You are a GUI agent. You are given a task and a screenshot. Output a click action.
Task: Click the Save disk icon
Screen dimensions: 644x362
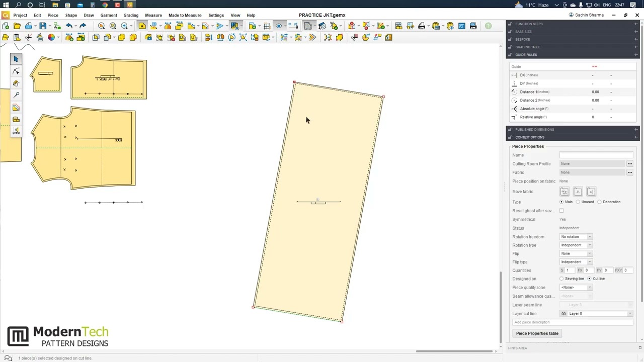click(43, 26)
